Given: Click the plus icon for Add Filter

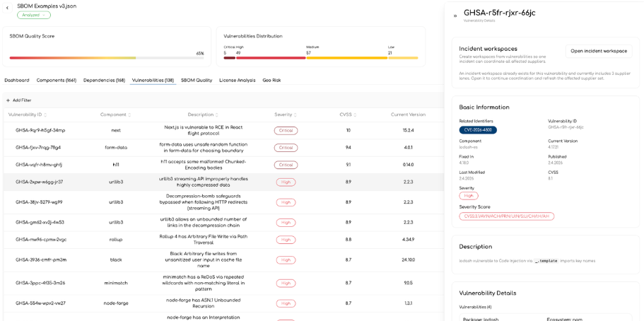Looking at the screenshot, I should click(8, 100).
